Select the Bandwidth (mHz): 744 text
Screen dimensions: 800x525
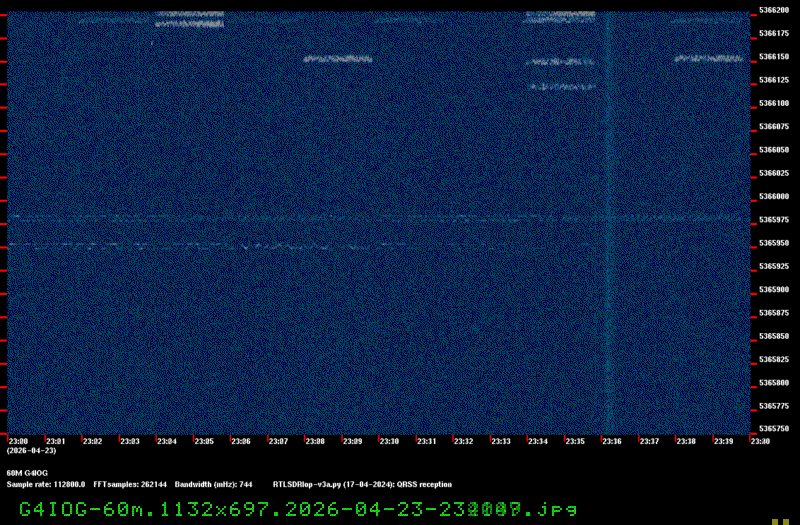pos(213,485)
